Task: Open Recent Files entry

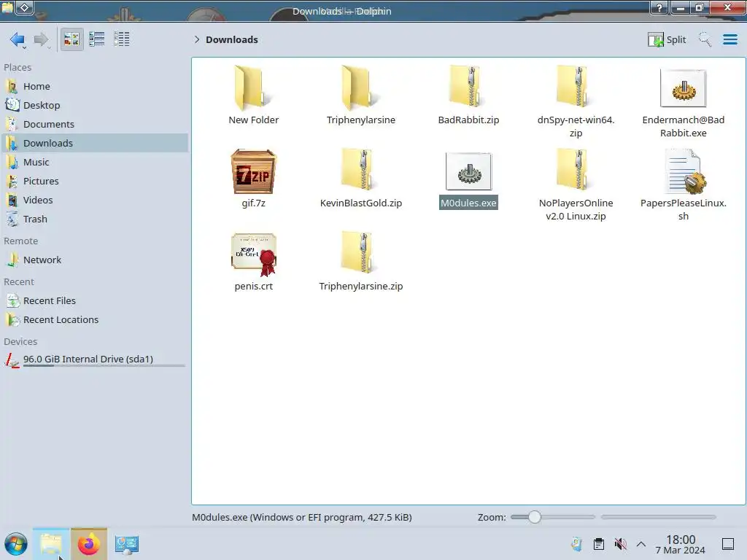Action: pyautogui.click(x=96, y=301)
